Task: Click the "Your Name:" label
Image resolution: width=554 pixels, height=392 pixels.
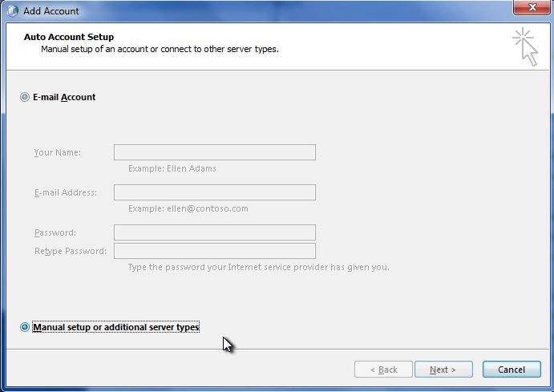Action: click(x=57, y=152)
